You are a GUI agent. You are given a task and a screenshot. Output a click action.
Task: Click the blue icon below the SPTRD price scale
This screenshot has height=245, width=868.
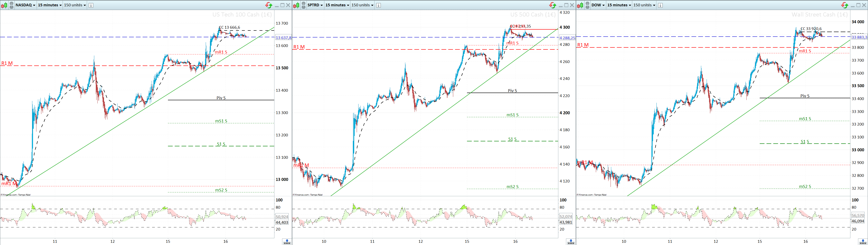571,242
